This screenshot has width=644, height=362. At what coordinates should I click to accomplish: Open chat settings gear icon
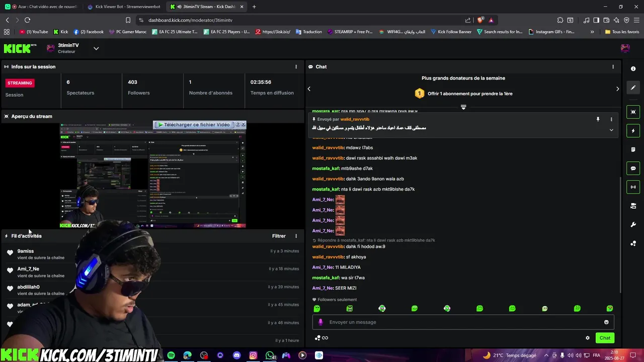(587, 338)
